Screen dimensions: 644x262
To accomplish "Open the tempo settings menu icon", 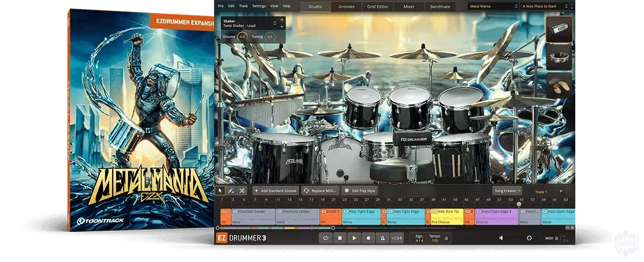I will tap(447, 238).
